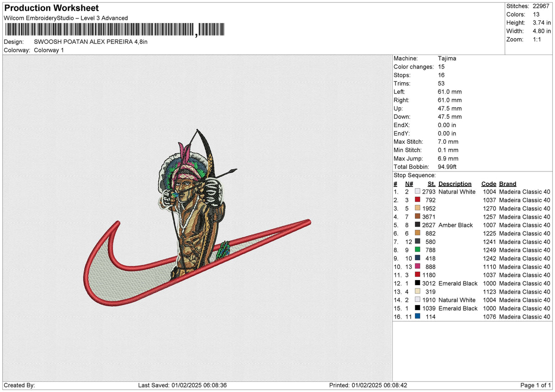Viewport: 555px width, 392px height.
Task: Click the Width value '4.80 in'
Action: pos(542,31)
